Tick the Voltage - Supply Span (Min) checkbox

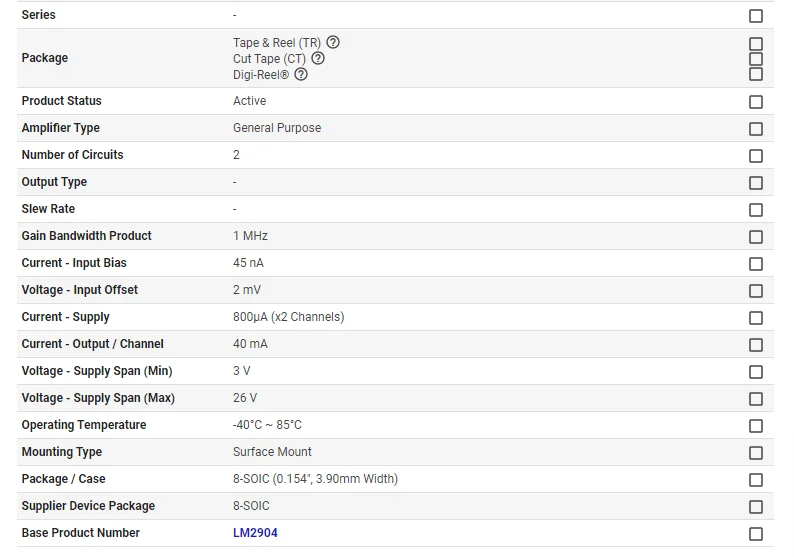click(756, 372)
